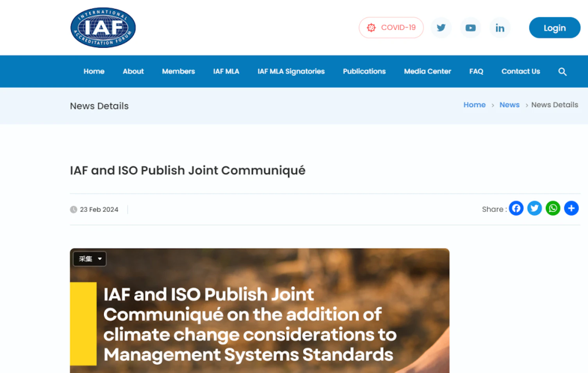Click the Login button

click(554, 27)
